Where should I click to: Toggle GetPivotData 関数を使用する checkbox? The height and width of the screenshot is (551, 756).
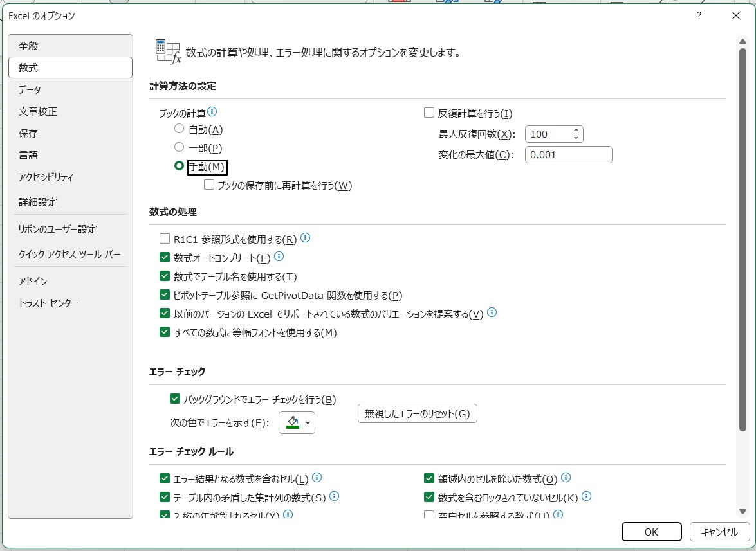pos(165,294)
